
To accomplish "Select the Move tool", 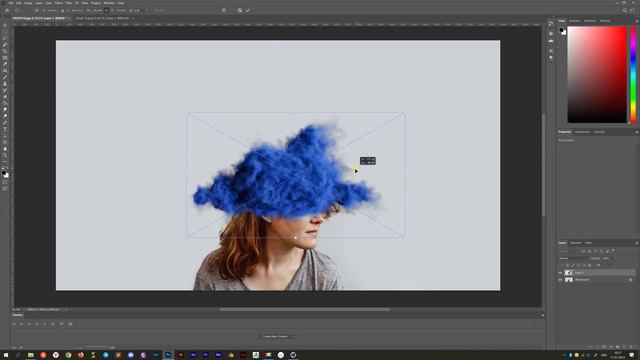I will tap(5, 25).
